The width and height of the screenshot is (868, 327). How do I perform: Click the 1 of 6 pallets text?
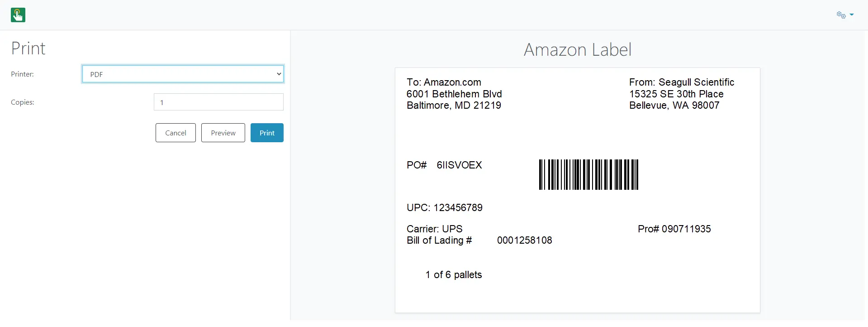pyautogui.click(x=454, y=274)
